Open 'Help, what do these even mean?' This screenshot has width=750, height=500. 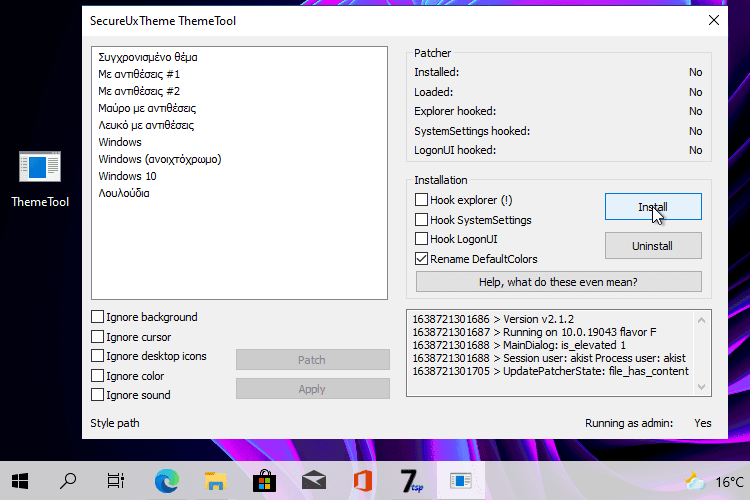point(559,282)
